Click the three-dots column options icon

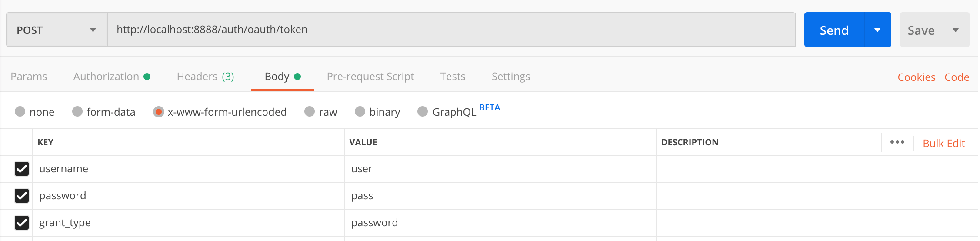[x=897, y=142]
